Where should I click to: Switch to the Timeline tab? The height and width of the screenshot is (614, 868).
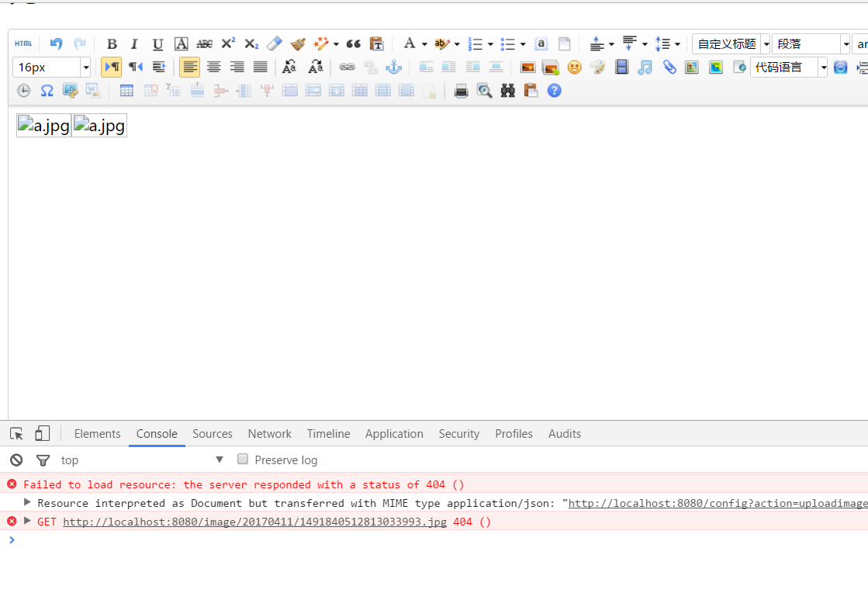(329, 434)
